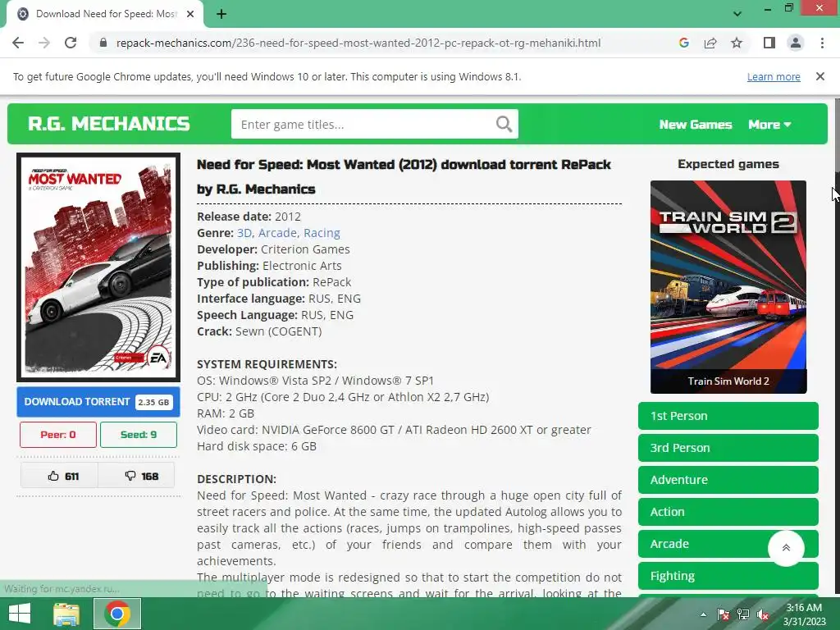Click the Action Center flag tray icon

pyautogui.click(x=723, y=614)
